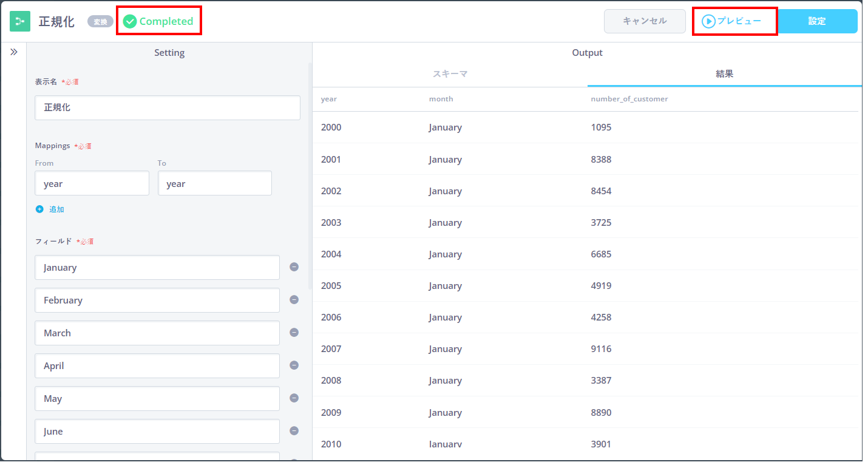
Task: Switch to the 結果 tab
Action: (x=725, y=74)
